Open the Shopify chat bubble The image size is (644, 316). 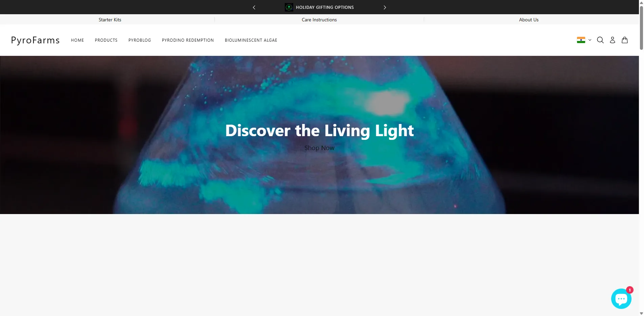coord(621,298)
